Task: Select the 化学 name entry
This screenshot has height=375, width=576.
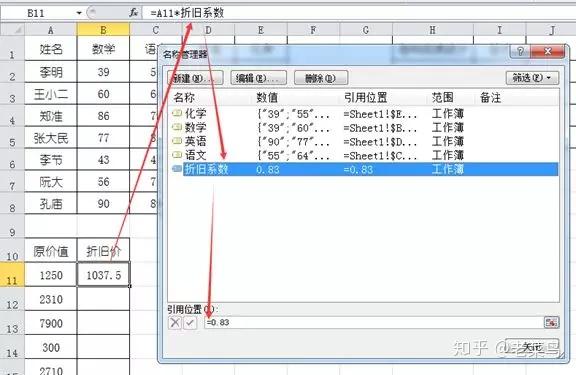Action: [364, 114]
